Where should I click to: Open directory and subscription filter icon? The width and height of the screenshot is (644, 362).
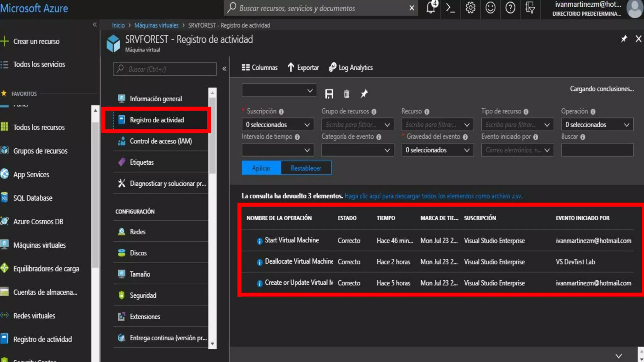click(530, 8)
